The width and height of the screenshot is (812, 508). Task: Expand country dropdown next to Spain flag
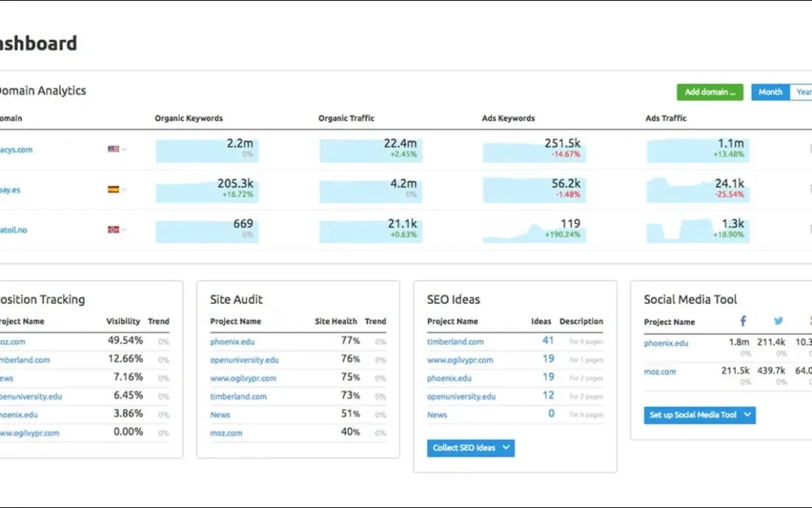click(124, 190)
